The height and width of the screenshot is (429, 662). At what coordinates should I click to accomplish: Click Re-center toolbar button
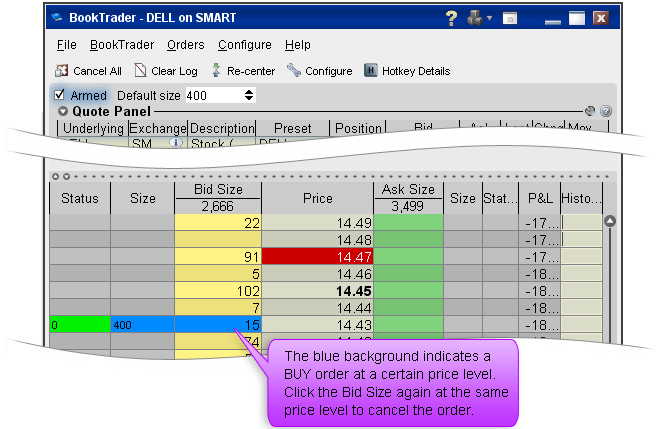coord(243,71)
